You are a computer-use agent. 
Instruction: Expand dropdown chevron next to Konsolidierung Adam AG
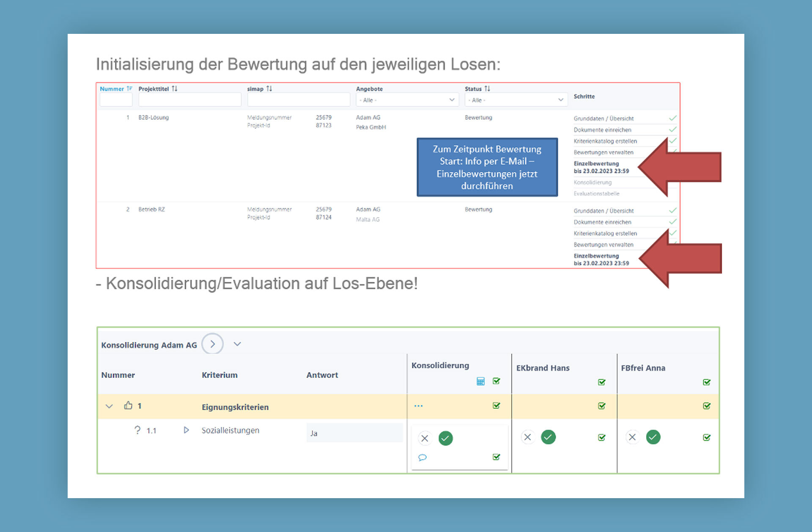click(237, 344)
